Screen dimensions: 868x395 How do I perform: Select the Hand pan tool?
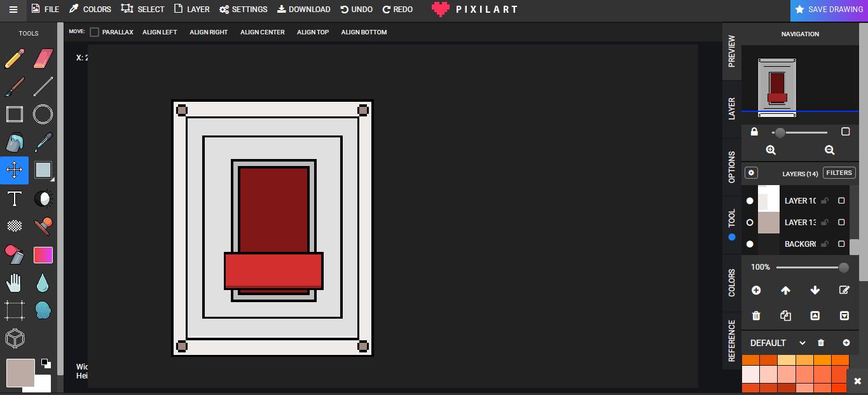coord(15,282)
